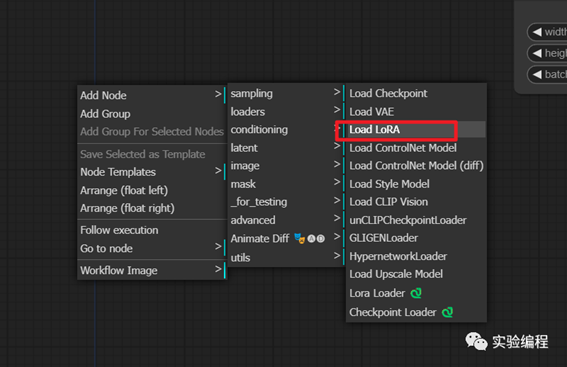
Task: Add Load ControlNet Model (diff) node
Action: [416, 166]
